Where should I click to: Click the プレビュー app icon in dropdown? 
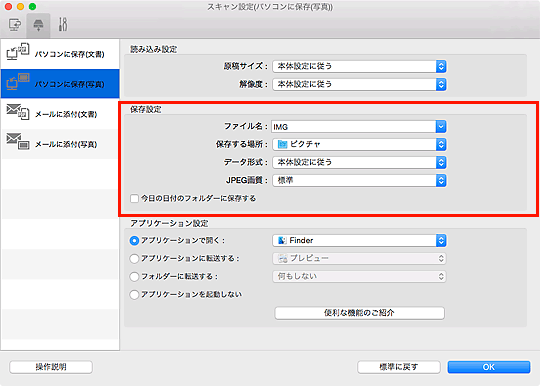click(283, 258)
